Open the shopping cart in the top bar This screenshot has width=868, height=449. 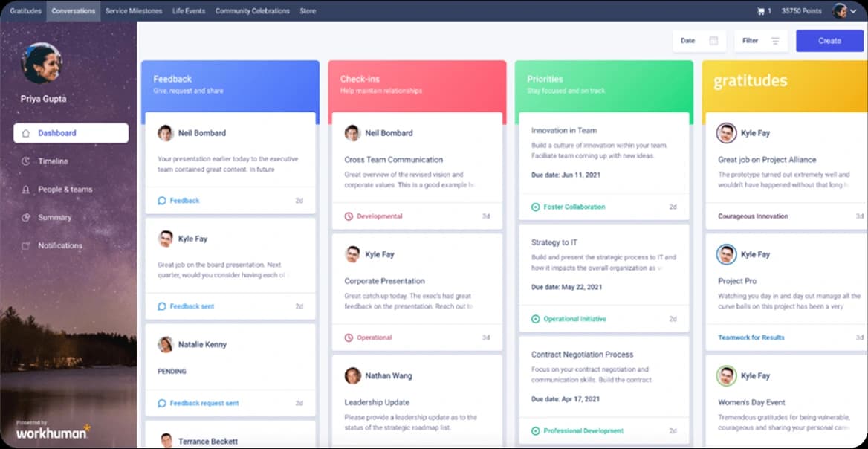click(x=759, y=11)
